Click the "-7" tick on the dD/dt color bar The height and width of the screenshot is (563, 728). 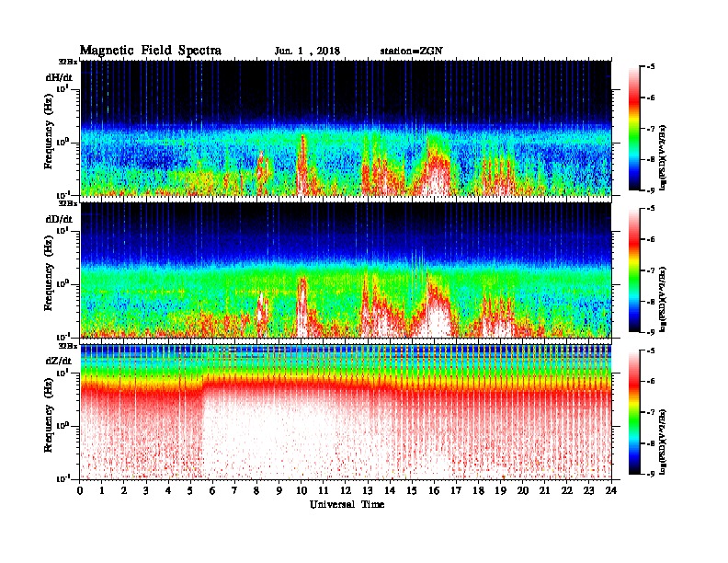click(x=651, y=270)
